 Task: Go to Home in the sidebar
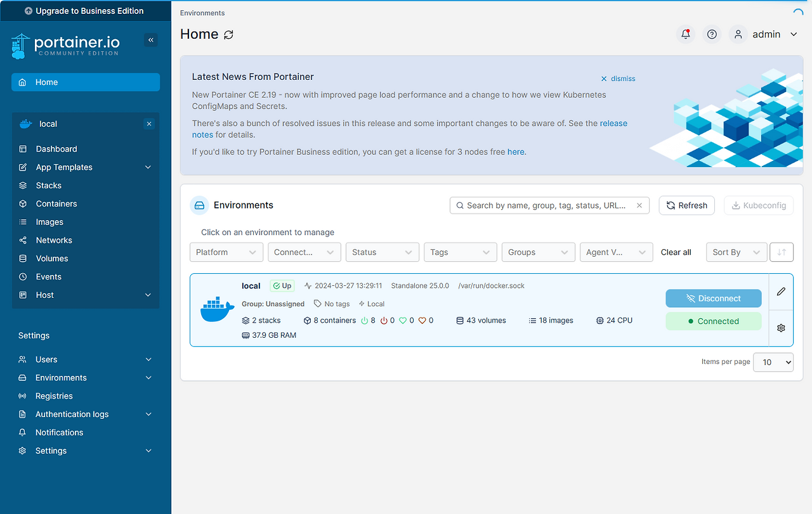tap(86, 82)
